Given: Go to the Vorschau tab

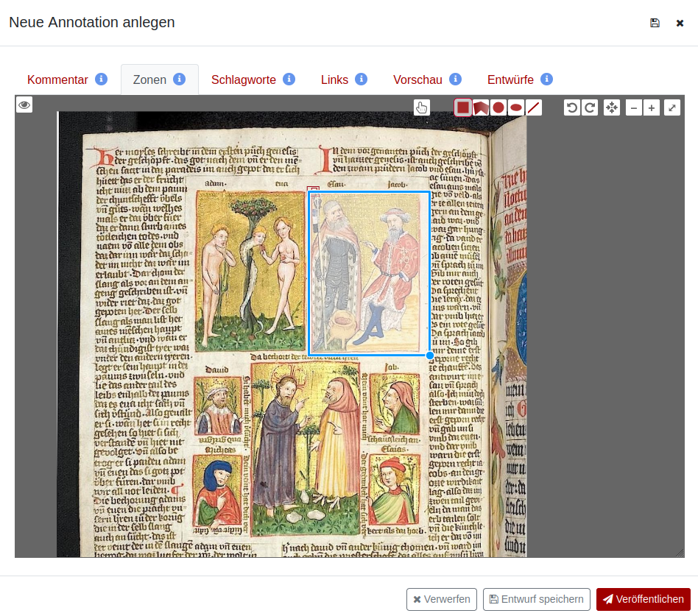Looking at the screenshot, I should click(x=417, y=79).
